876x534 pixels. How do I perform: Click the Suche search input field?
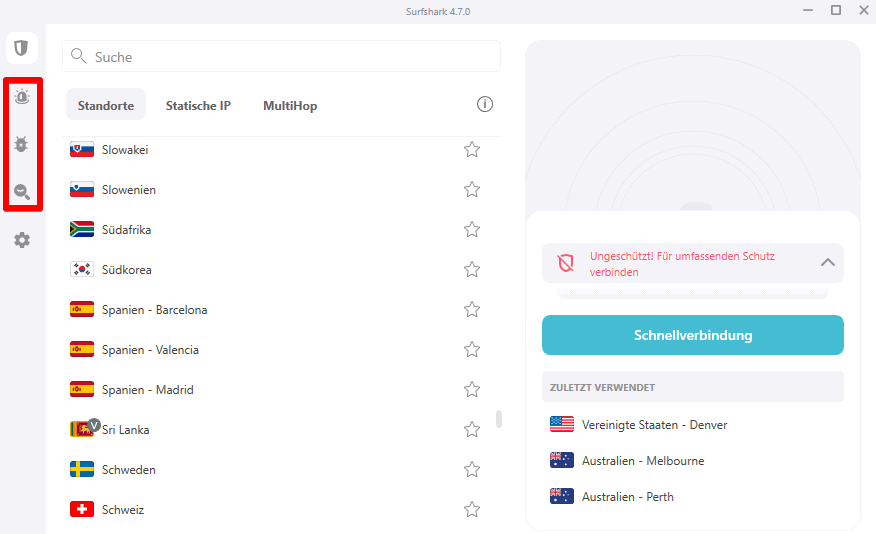282,56
